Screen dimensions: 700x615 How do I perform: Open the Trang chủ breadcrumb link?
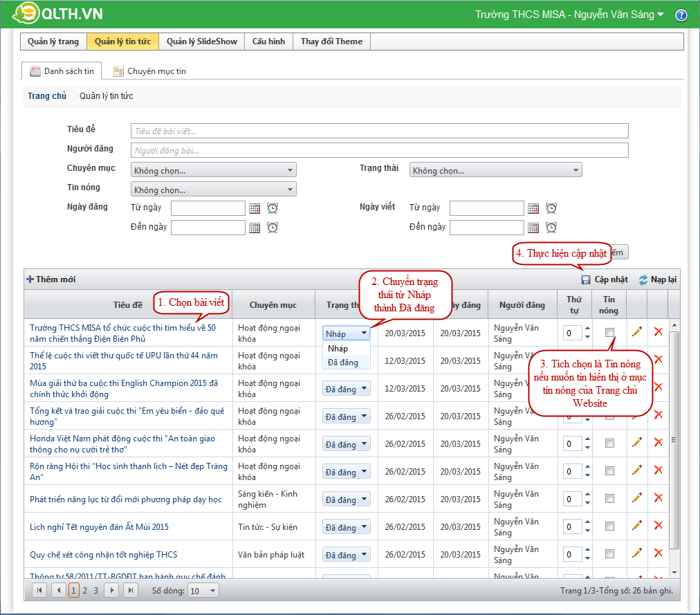pyautogui.click(x=47, y=96)
